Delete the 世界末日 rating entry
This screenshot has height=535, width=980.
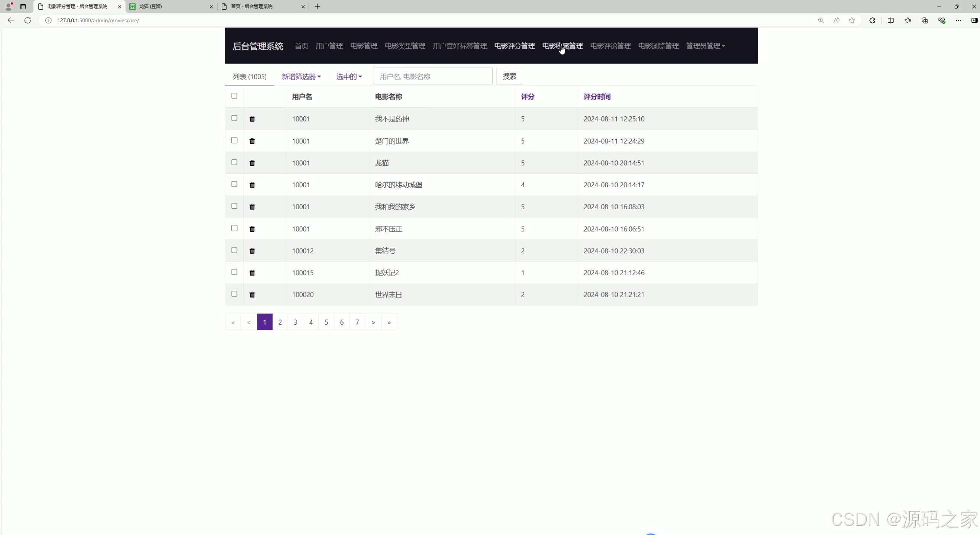[x=252, y=295]
